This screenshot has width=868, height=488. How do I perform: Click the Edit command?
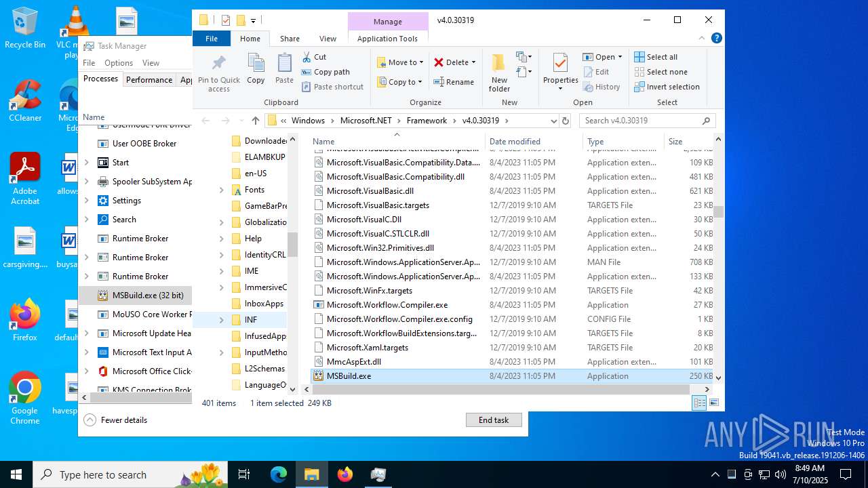click(x=595, y=72)
